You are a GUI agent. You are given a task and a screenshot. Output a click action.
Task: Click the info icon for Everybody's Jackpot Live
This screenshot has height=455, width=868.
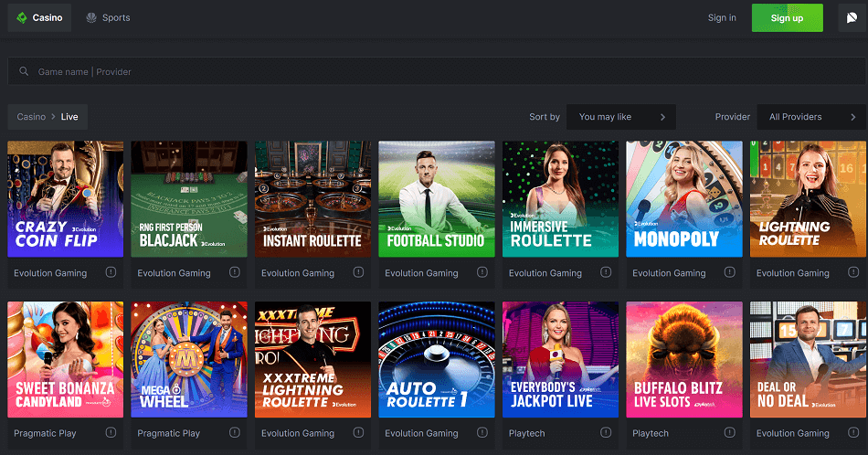(x=606, y=432)
